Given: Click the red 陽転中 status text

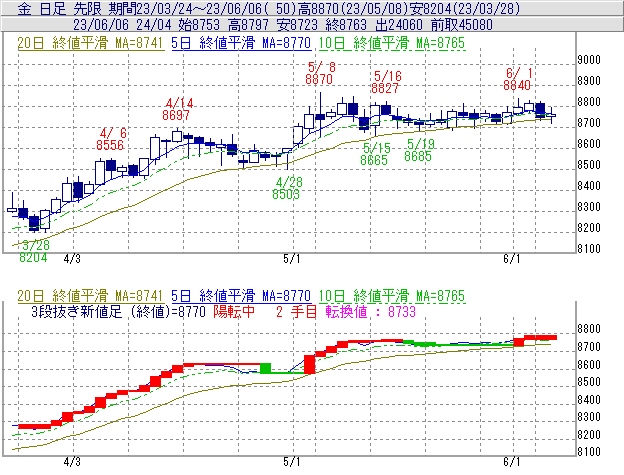Looking at the screenshot, I should click(234, 311).
